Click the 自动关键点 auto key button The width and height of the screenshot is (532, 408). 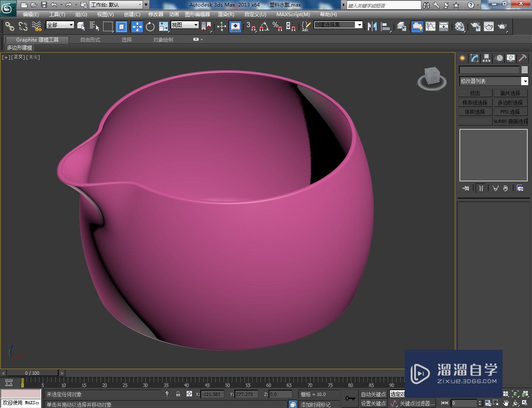point(373,394)
